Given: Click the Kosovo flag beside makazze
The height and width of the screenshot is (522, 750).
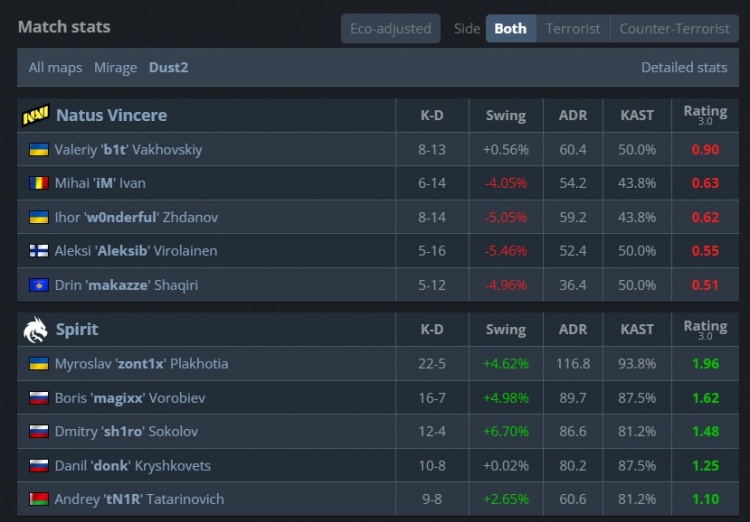Looking at the screenshot, I should (x=39, y=285).
